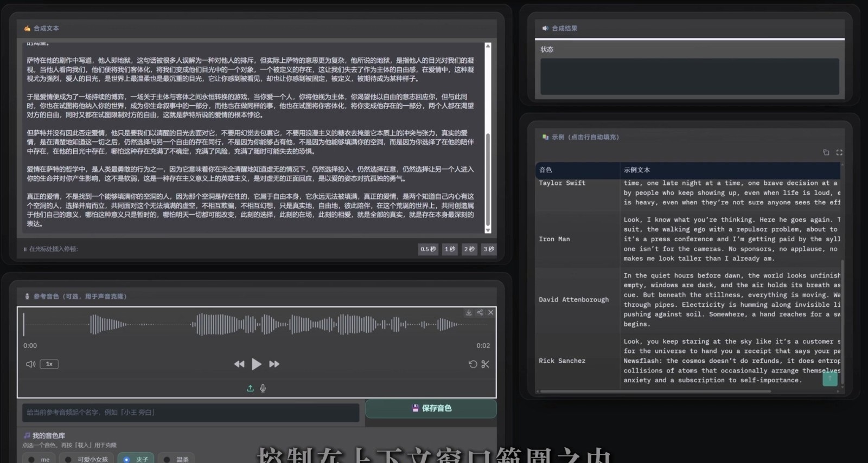Fast forward the reference audio
This screenshot has height=463, width=868.
point(274,364)
